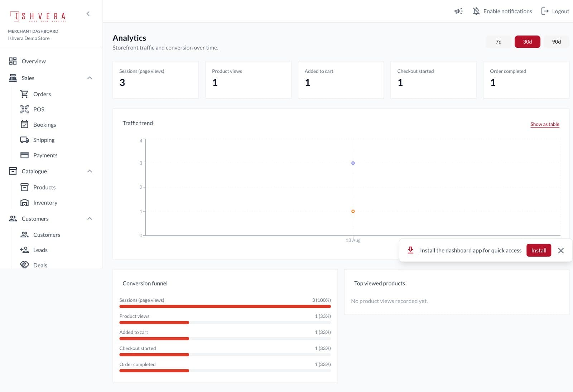
Task: Click the Order completed stat card
Action: [x=526, y=80]
